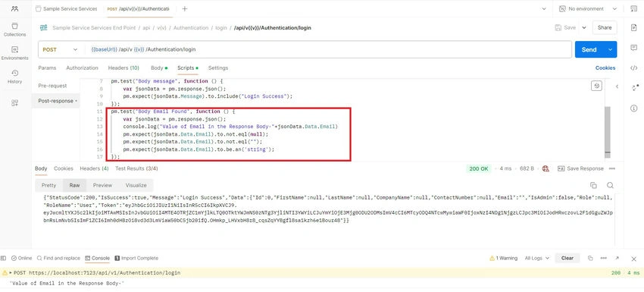Search within the response body
This screenshot has width=644, height=292.
click(x=611, y=185)
